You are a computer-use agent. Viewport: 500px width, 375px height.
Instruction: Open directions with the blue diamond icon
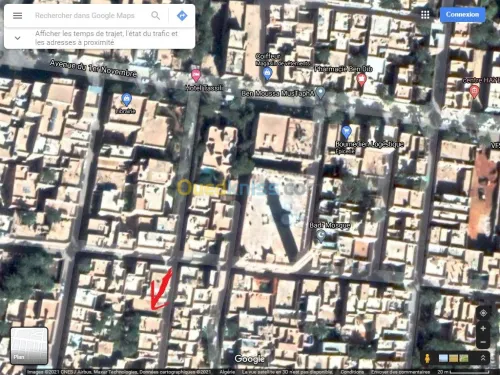182,15
